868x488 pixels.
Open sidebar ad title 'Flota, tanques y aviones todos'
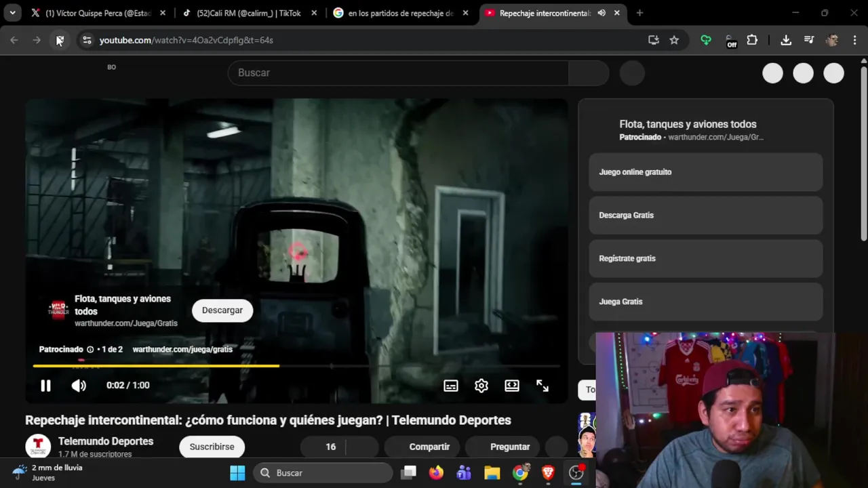point(688,124)
